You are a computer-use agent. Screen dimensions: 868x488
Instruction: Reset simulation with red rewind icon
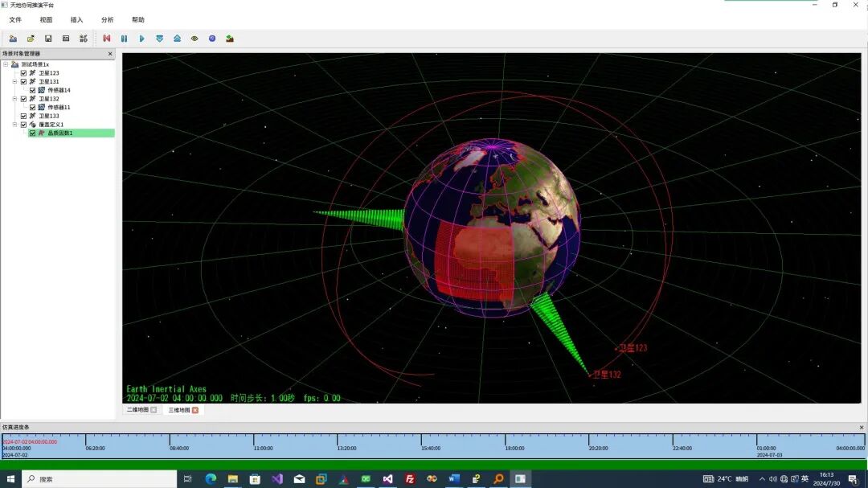(x=107, y=39)
